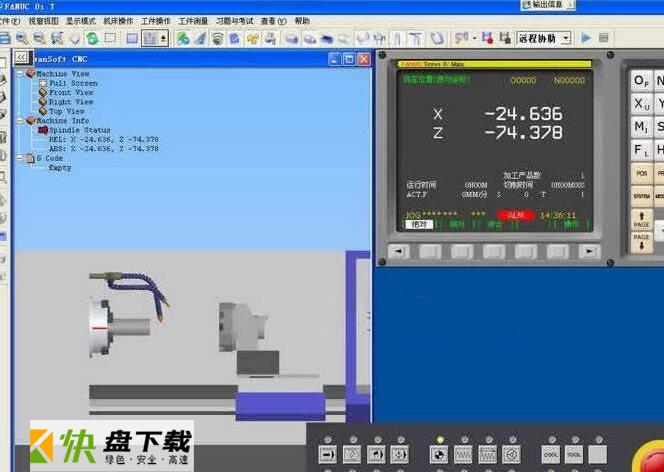Collapse the Machine Info tree node
664x472 pixels.
point(20,121)
